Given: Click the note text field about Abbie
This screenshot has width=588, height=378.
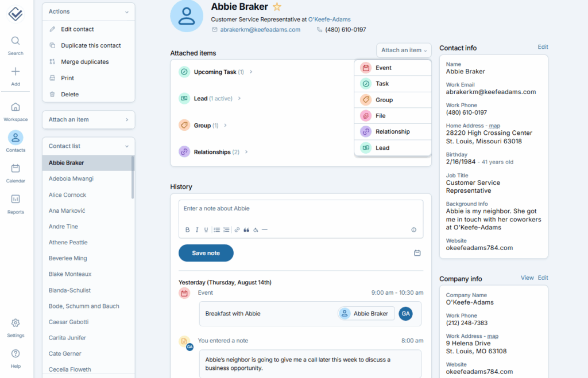Looking at the screenshot, I should pos(300,209).
